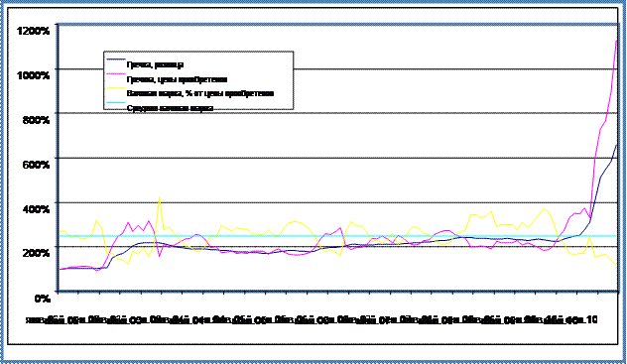
Task: Click the yellow line spike near 400%
Action: tap(159, 197)
